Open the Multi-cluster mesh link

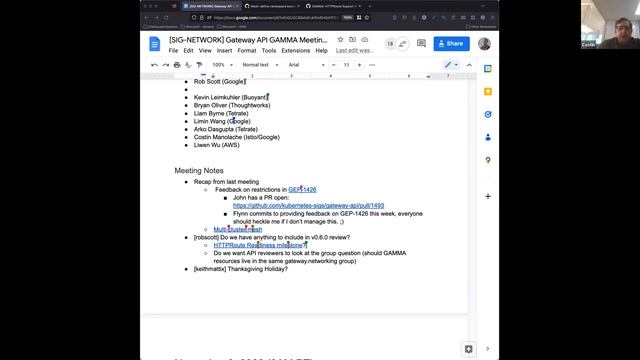(238, 229)
